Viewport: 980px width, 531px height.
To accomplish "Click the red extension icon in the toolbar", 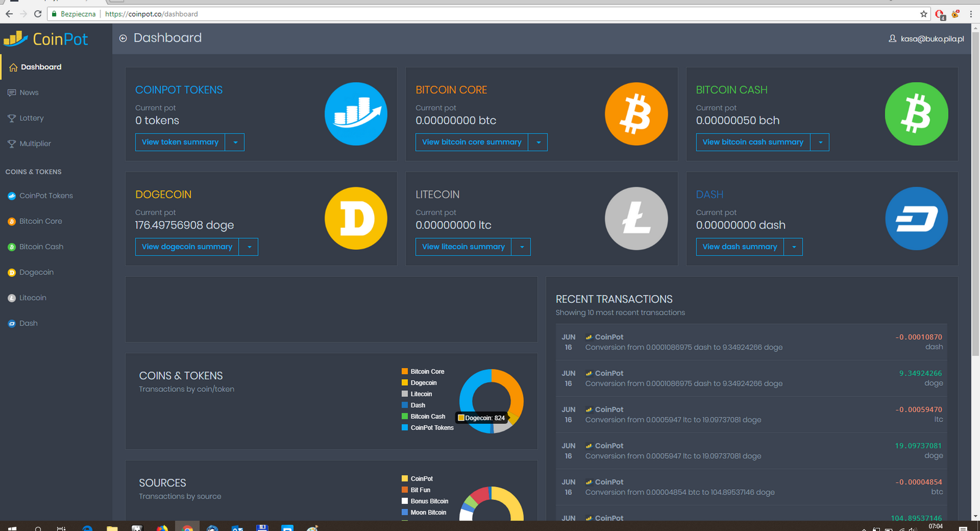I will (x=940, y=14).
